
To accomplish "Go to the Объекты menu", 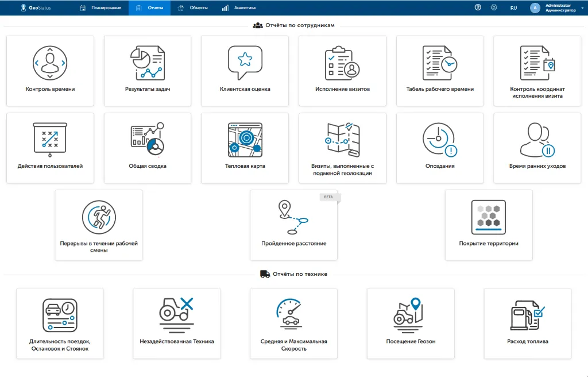I will pos(193,7).
